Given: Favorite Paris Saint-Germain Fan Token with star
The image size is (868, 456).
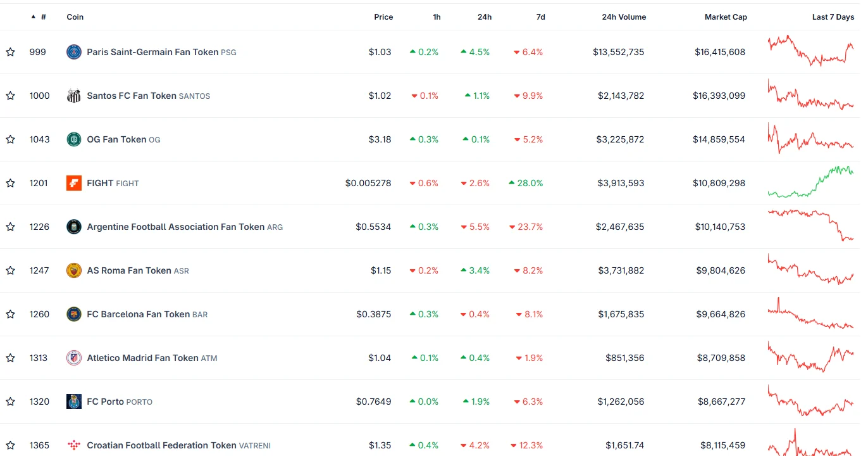Looking at the screenshot, I should [10, 52].
